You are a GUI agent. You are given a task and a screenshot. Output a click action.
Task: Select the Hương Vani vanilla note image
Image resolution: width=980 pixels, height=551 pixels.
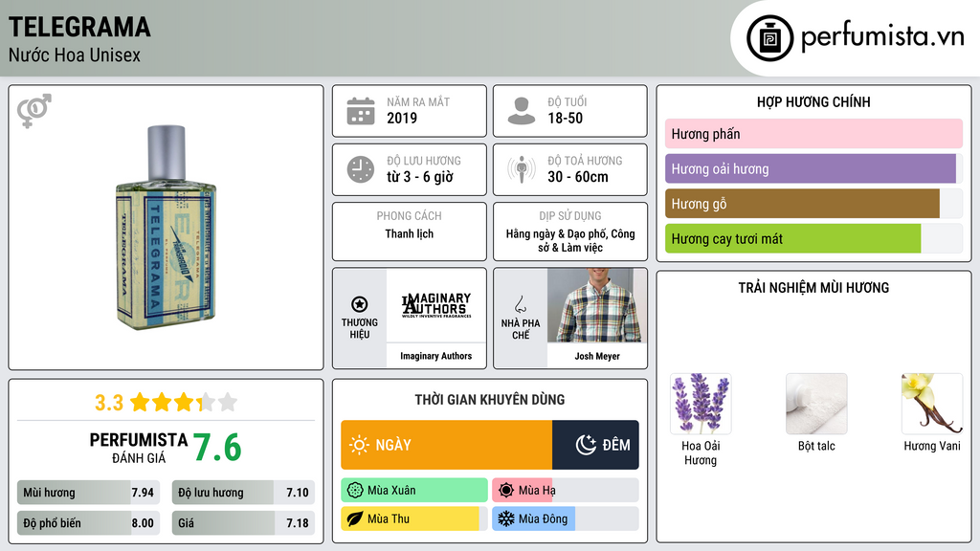[932, 404]
